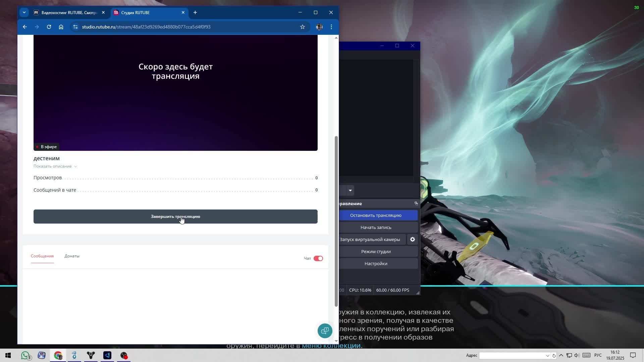Open virtual camera settings gear in OBS
The height and width of the screenshot is (362, 644).
[413, 239]
